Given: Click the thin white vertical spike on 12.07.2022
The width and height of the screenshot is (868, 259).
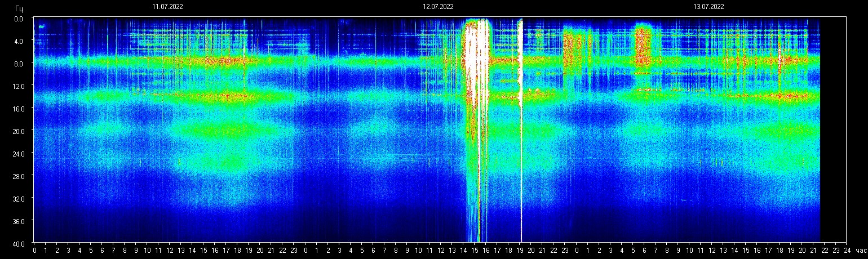Looking at the screenshot, I should pos(521,129).
